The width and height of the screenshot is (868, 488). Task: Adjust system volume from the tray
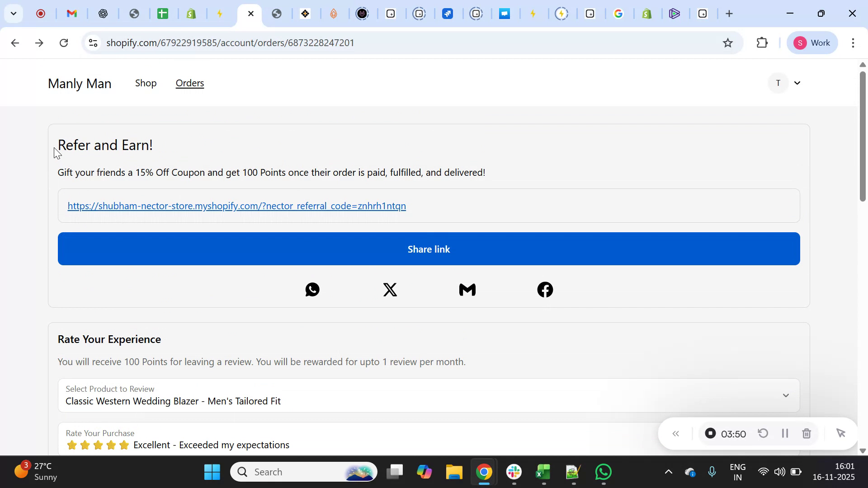pos(780,471)
